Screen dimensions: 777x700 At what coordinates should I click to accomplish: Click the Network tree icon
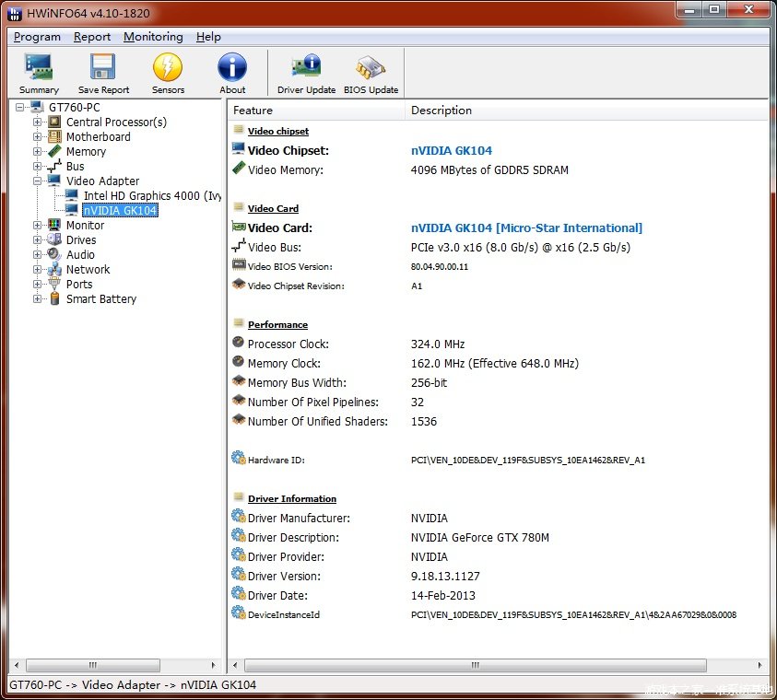coord(54,269)
